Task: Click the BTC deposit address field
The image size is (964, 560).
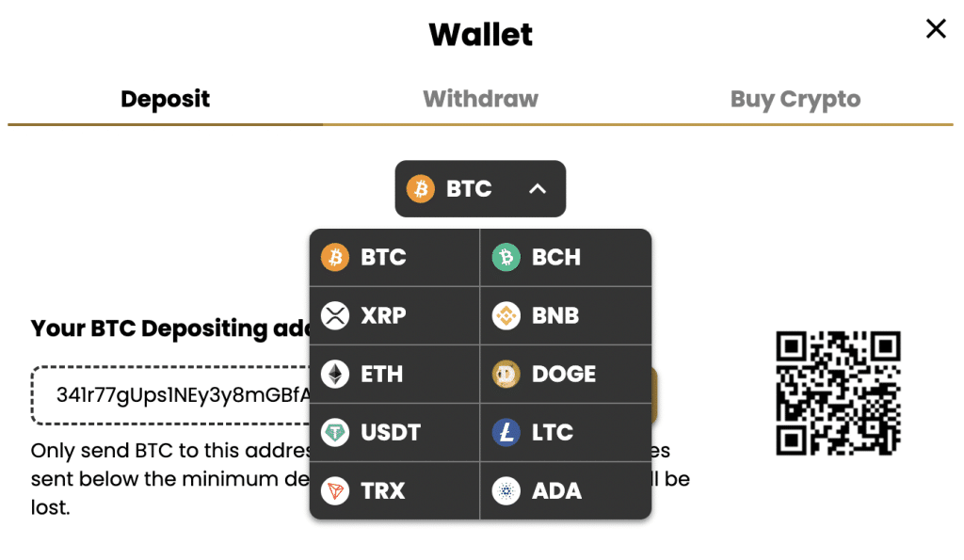Action: pyautogui.click(x=171, y=395)
